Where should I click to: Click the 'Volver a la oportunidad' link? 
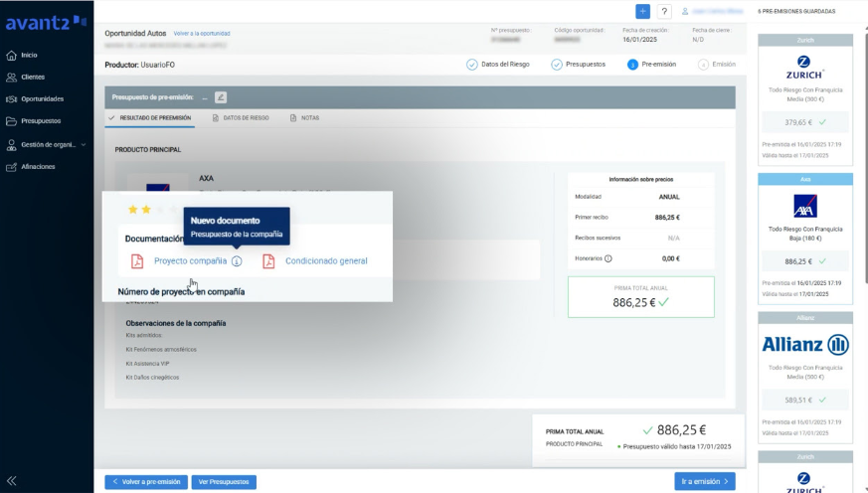click(x=202, y=34)
